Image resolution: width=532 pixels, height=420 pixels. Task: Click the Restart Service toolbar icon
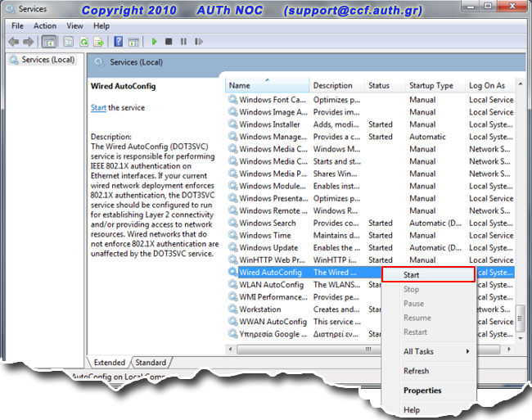click(x=199, y=42)
